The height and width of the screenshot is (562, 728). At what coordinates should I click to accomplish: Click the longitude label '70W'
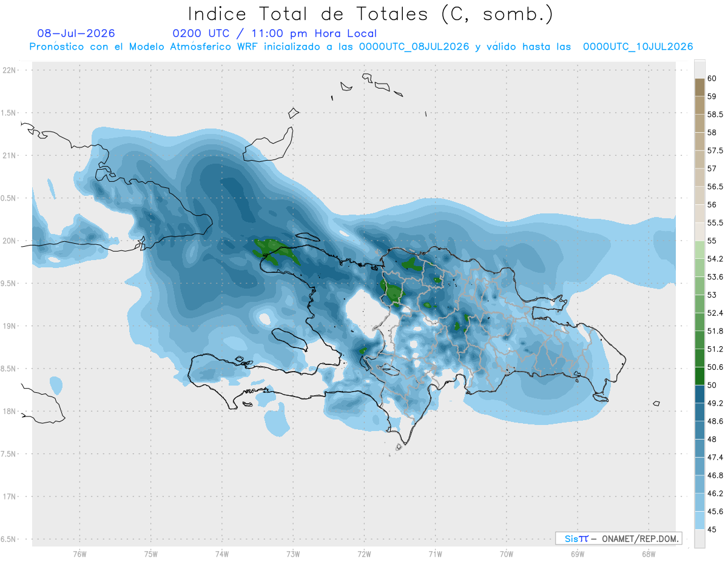pyautogui.click(x=506, y=554)
